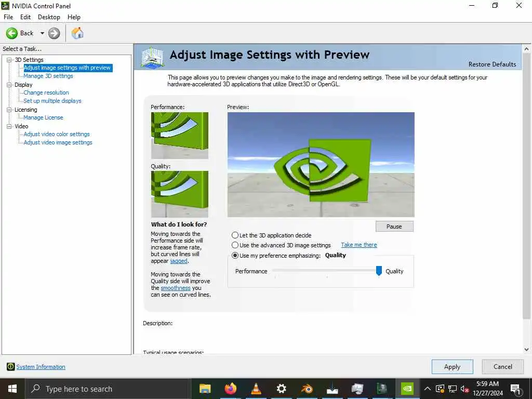Click the smoothness help link
The width and height of the screenshot is (532, 399).
(176, 288)
